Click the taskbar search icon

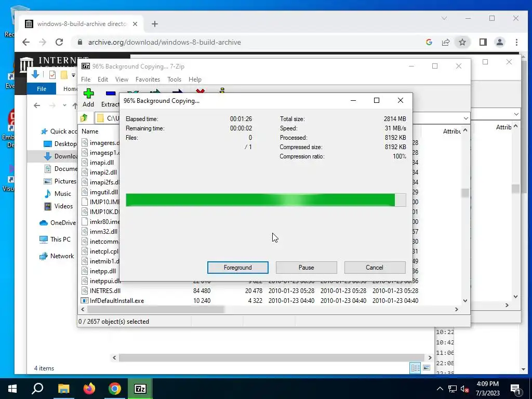click(x=37, y=389)
